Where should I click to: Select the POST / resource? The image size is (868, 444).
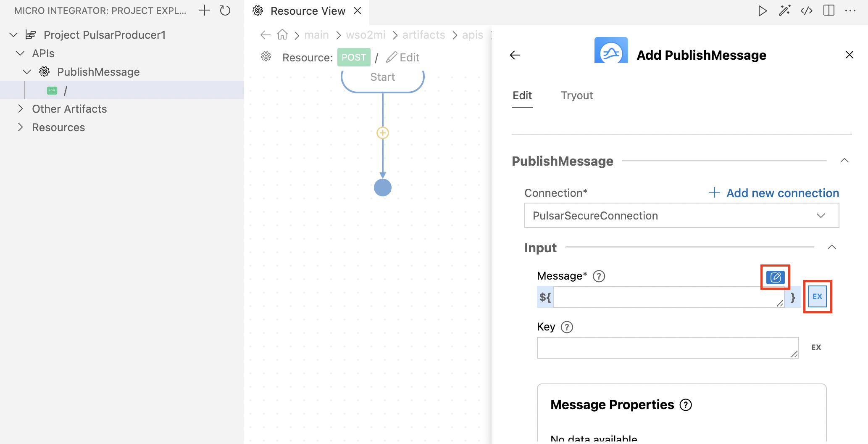[x=122, y=90]
